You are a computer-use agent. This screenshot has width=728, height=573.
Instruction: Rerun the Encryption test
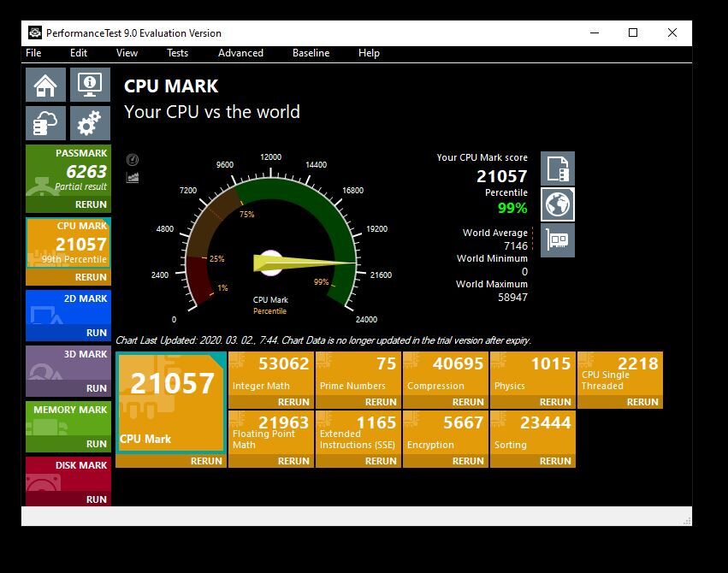click(x=446, y=461)
